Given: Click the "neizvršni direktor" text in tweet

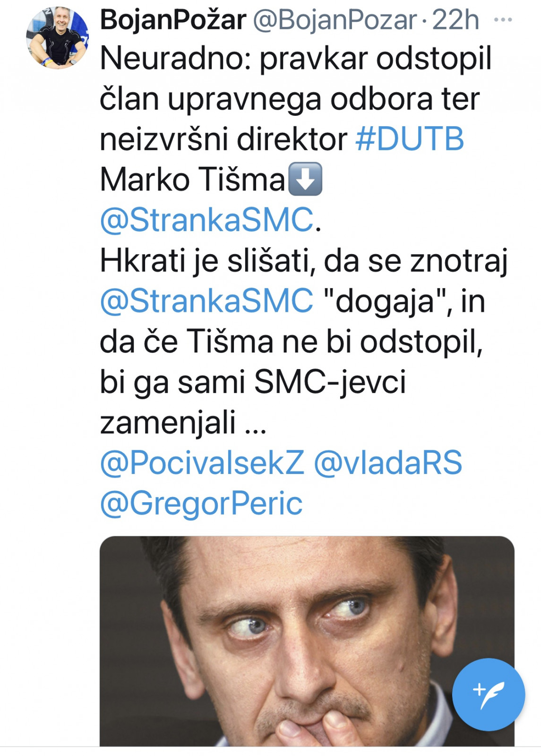Looking at the screenshot, I should coord(223,139).
